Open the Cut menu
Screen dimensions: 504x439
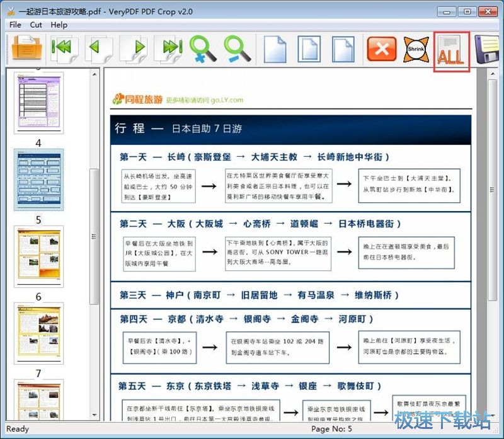[36, 25]
